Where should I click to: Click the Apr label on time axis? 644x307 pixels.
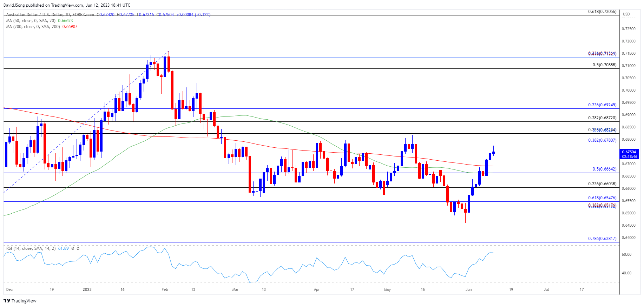click(317, 289)
